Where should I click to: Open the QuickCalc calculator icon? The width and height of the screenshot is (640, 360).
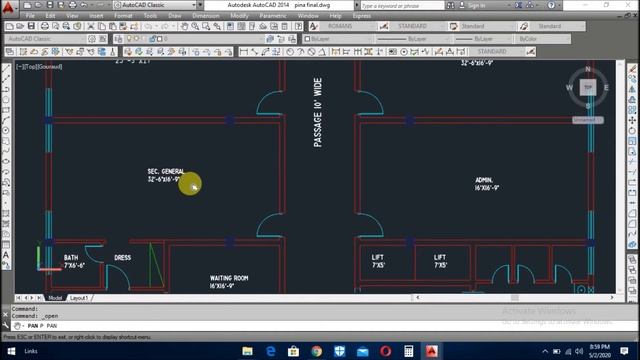click(x=285, y=26)
